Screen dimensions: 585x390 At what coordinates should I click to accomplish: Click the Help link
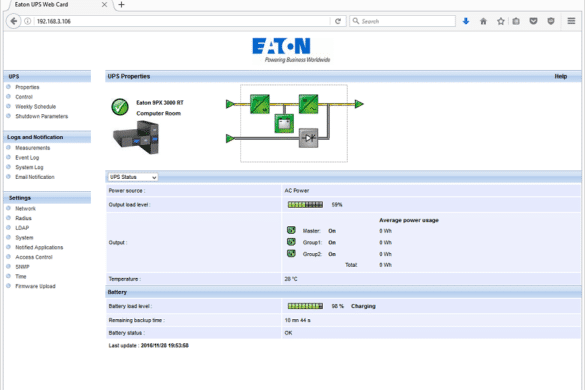click(561, 77)
